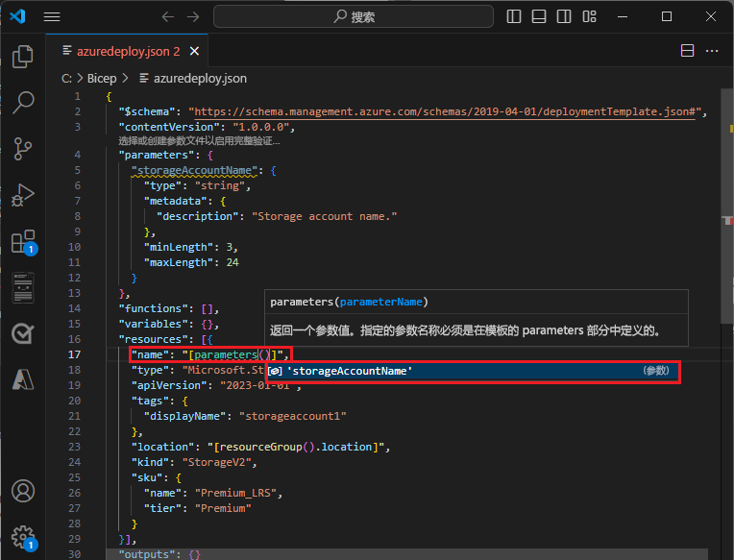Image resolution: width=734 pixels, height=560 pixels.
Task: Open Run and Debug view
Action: [x=22, y=195]
